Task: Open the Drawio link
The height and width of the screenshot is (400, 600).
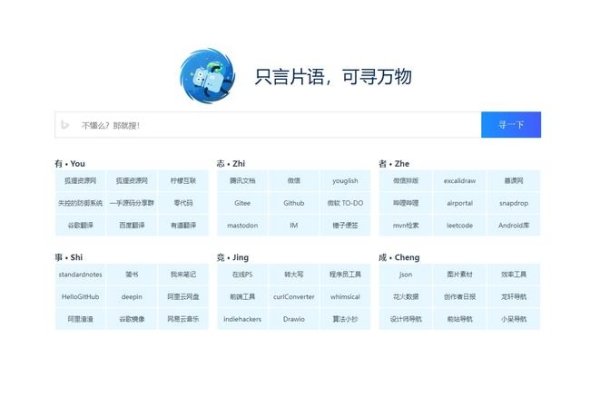Action: click(294, 319)
